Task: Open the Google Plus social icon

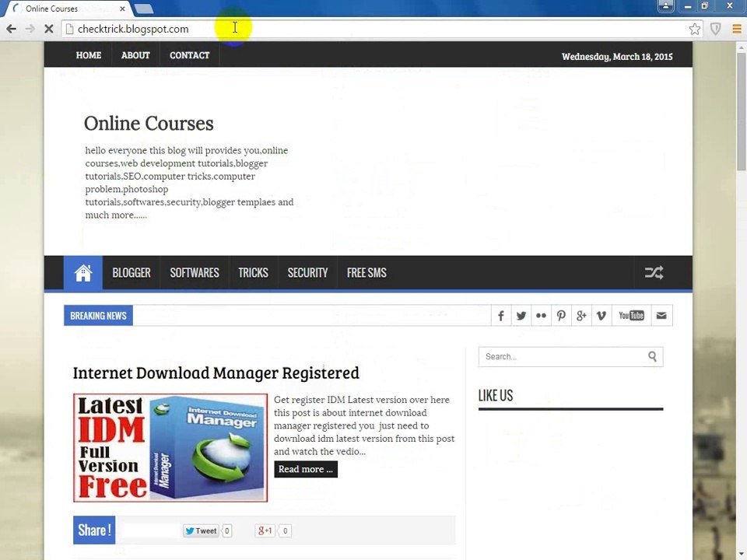Action: click(581, 316)
